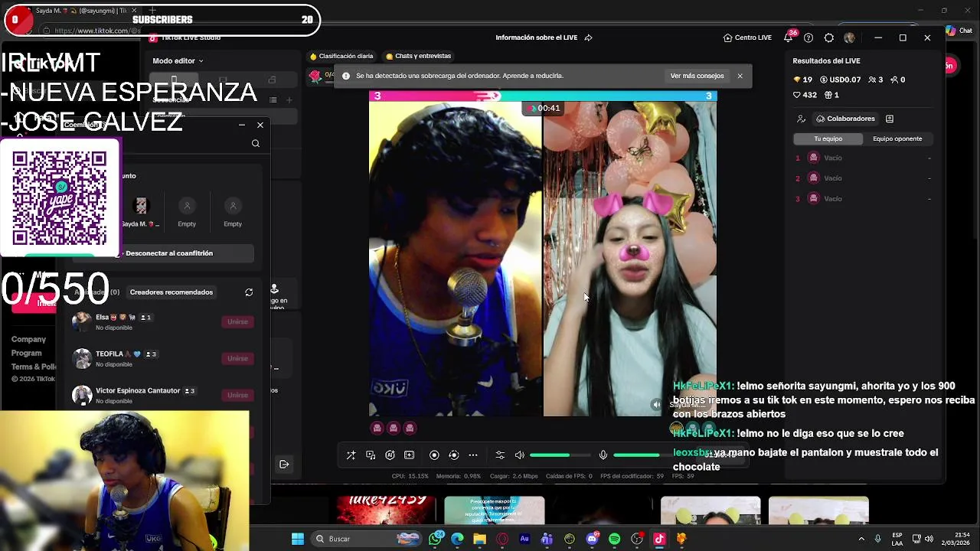Adjust the microphone volume slider
The height and width of the screenshot is (551, 980).
643,455
